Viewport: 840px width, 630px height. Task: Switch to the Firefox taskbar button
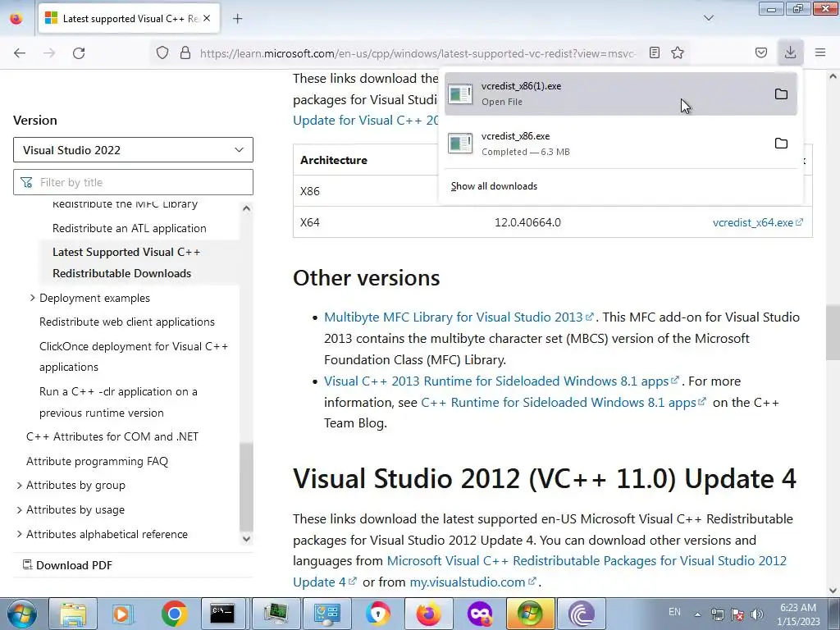[428, 614]
